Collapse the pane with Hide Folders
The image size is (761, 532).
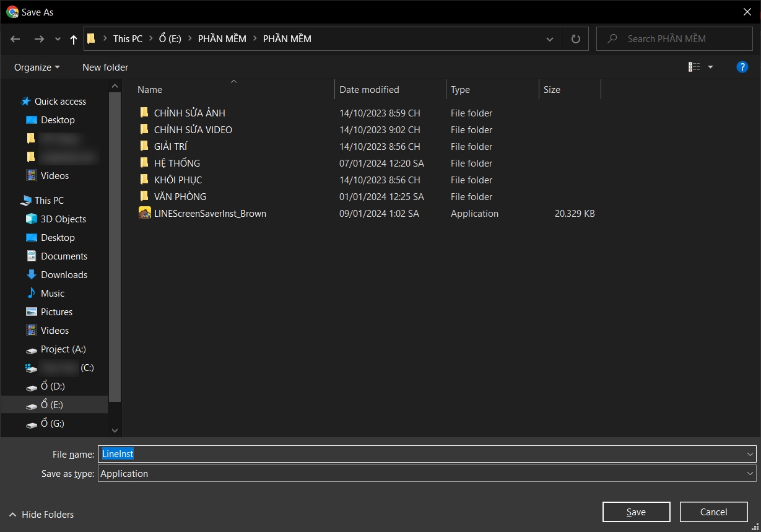pos(41,514)
